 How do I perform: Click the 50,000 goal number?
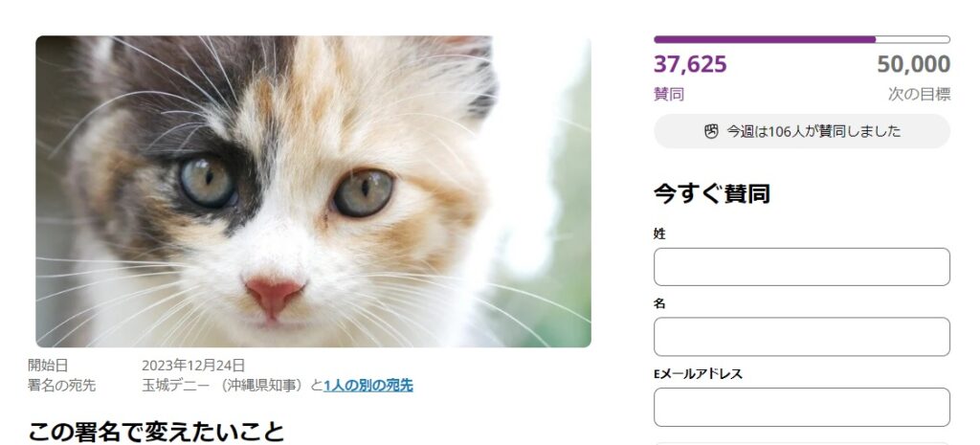[913, 65]
